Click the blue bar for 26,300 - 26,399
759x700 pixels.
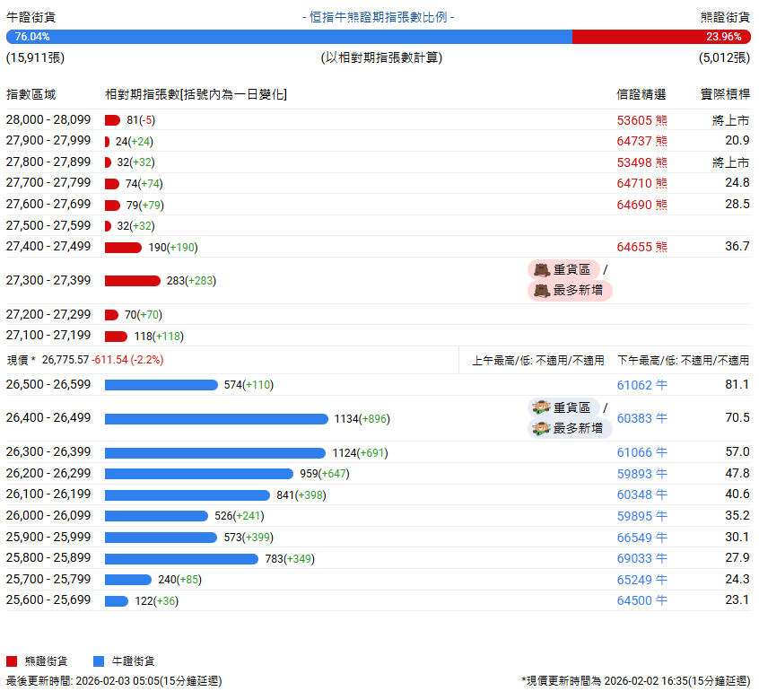point(215,453)
